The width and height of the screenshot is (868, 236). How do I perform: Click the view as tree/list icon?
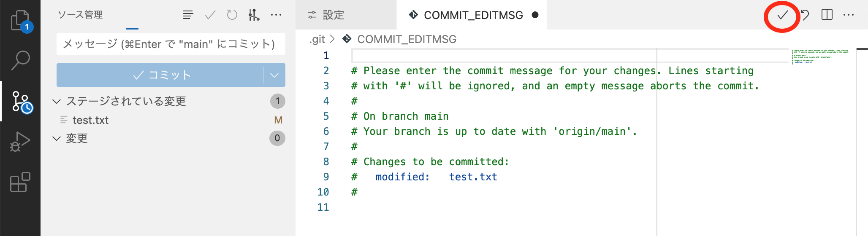pyautogui.click(x=188, y=15)
